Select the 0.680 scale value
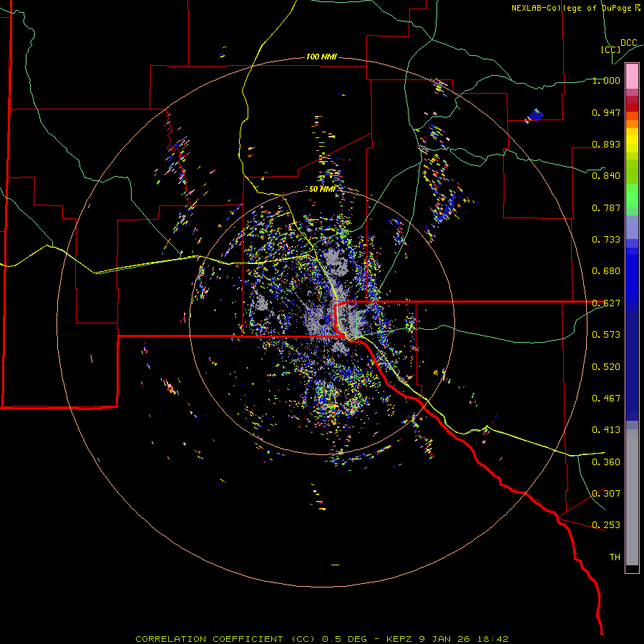 click(606, 271)
